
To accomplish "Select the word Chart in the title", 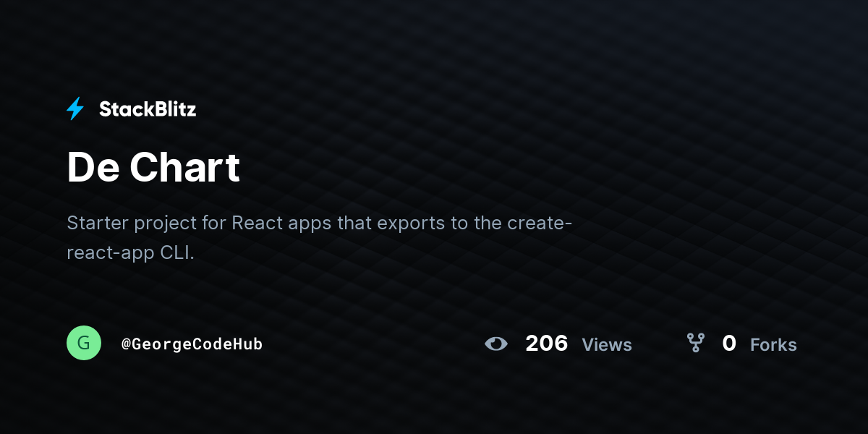I will click(x=184, y=167).
